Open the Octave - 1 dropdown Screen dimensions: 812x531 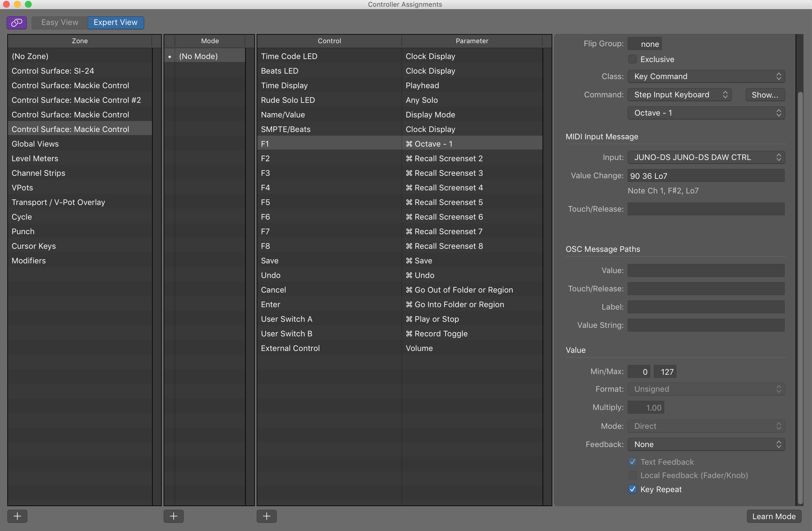(x=706, y=113)
